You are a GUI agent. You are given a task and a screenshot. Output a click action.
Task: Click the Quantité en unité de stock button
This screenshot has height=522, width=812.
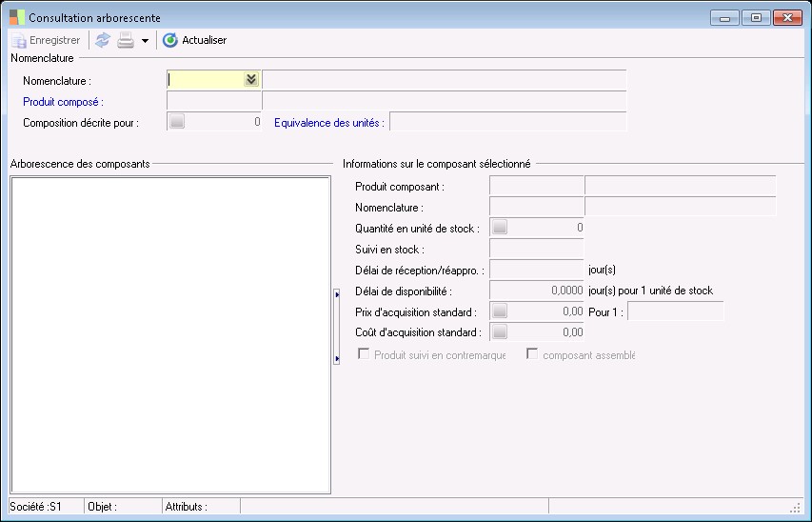[x=500, y=227]
